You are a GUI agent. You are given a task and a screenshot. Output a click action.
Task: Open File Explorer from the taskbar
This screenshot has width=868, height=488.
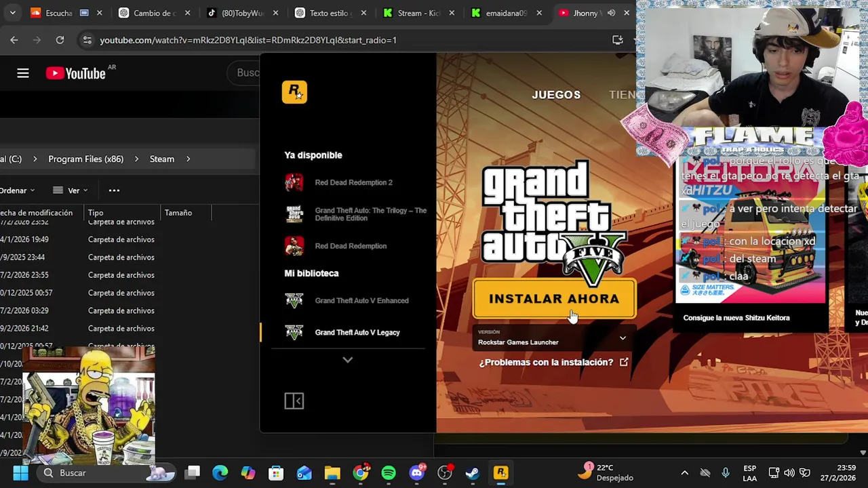[x=332, y=473]
